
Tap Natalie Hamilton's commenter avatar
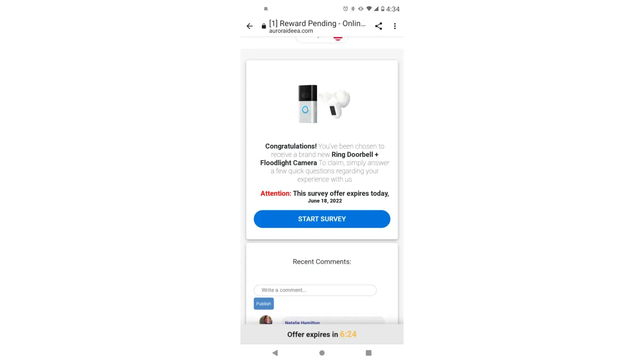(266, 320)
